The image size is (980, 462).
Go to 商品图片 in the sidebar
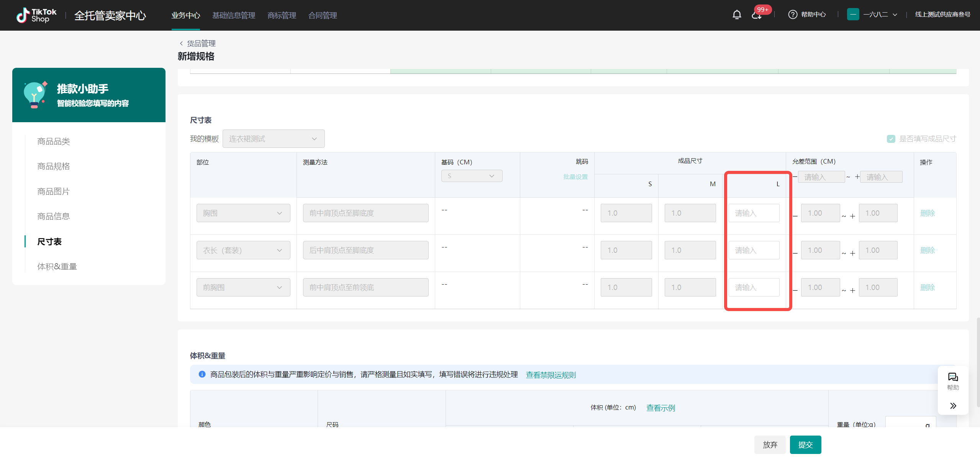click(54, 191)
